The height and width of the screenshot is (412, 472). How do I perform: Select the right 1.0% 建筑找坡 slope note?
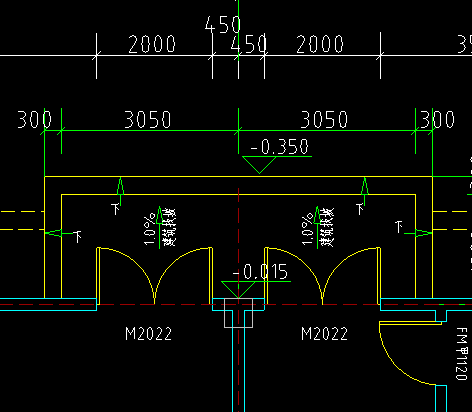(318, 227)
